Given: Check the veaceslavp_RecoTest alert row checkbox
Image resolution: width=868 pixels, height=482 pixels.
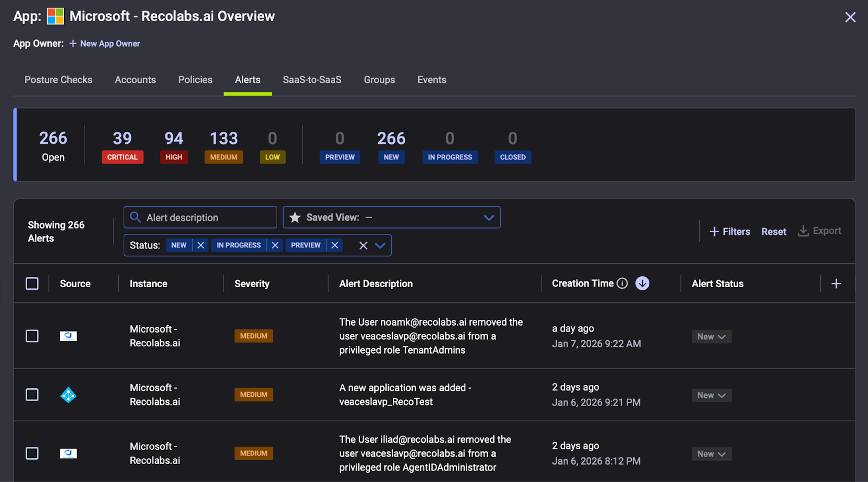Looking at the screenshot, I should point(32,395).
